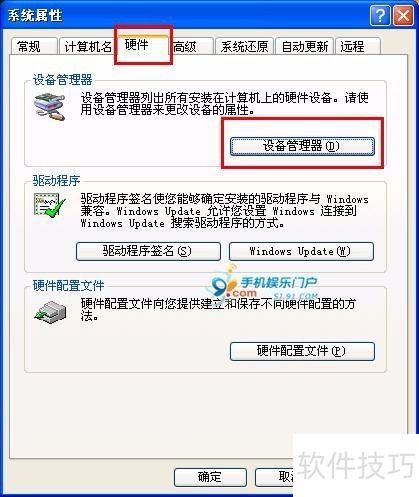Viewport: 419px width, 497px height.
Task: Open 设备管理器(D) button
Action: pos(302,146)
